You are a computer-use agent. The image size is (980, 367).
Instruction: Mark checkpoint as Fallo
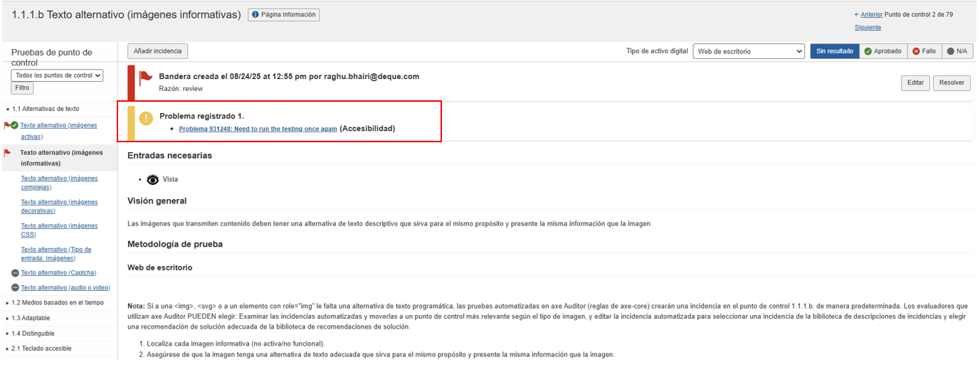[924, 51]
